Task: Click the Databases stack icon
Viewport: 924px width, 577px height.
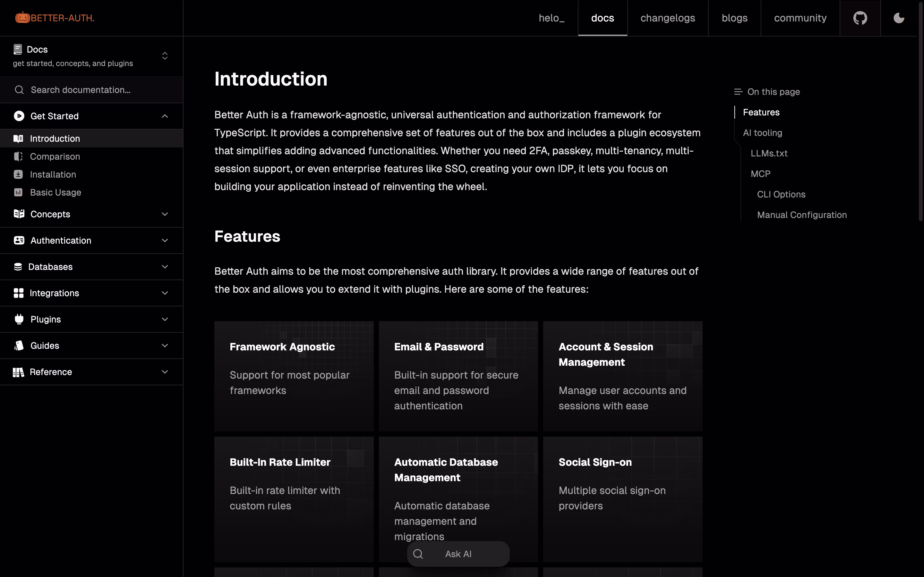Action: [18, 267]
